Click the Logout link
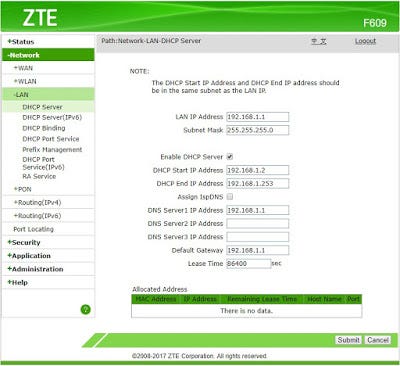The width and height of the screenshot is (400, 366). [365, 41]
